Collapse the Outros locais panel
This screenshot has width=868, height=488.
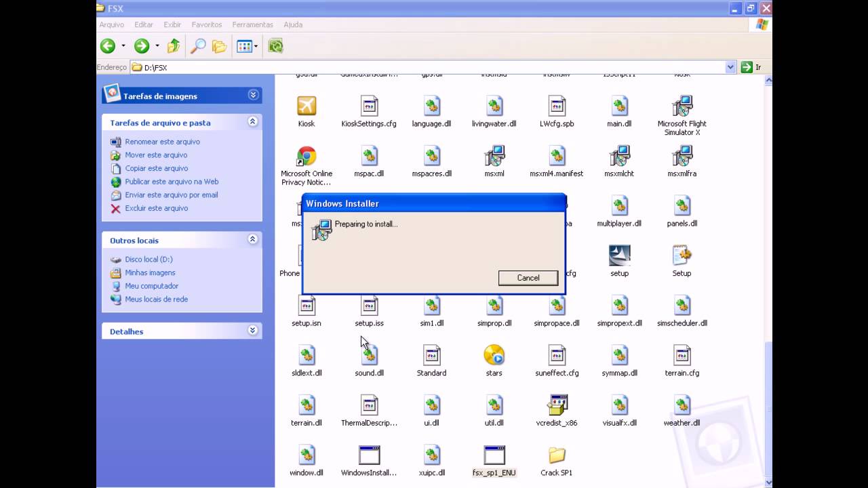(252, 239)
